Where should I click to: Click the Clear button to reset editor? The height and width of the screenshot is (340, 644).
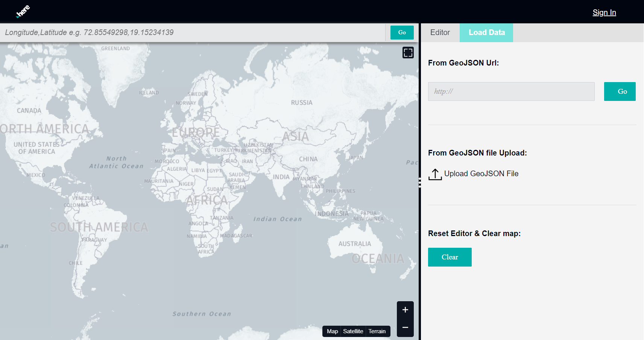(x=450, y=257)
